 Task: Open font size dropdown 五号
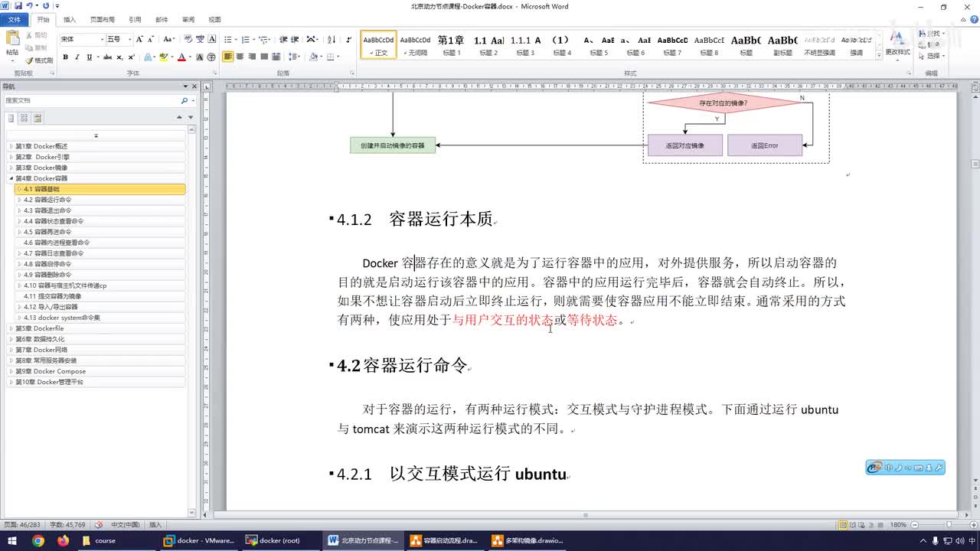[x=129, y=39]
